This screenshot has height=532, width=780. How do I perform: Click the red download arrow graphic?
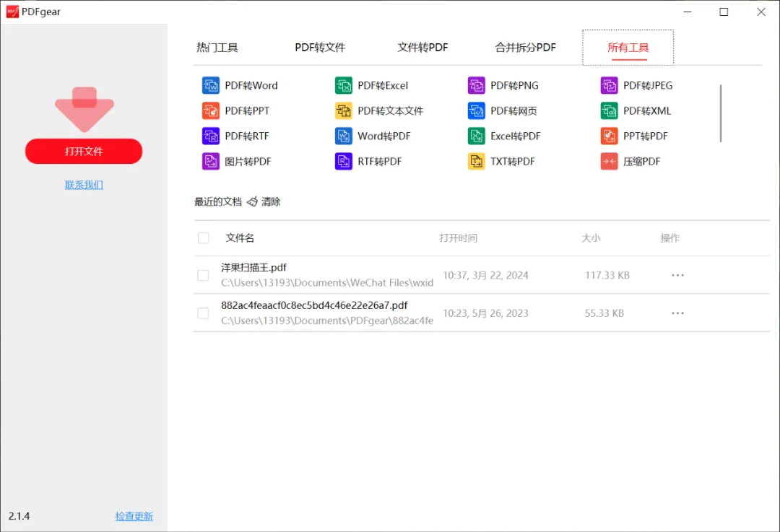(84, 110)
